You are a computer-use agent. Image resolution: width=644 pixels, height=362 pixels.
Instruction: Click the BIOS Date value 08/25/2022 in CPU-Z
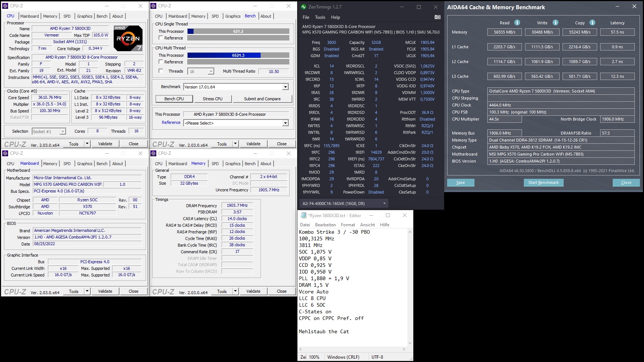pos(87,244)
